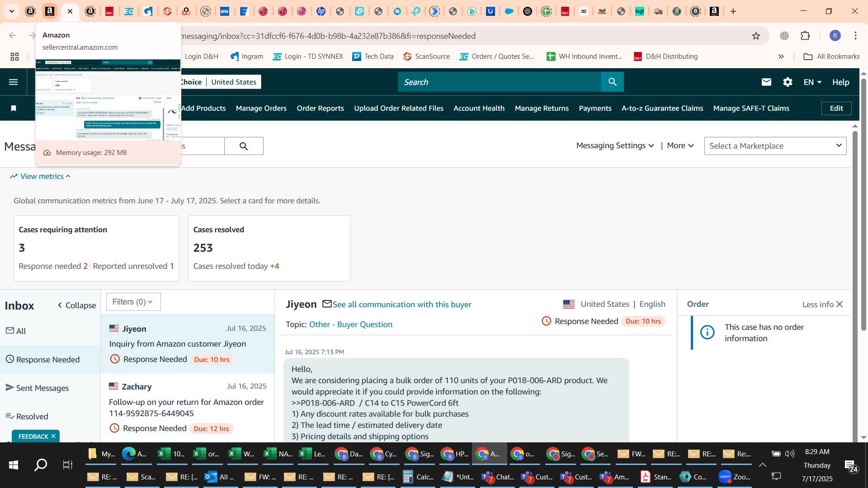Open the tab search dropdown arrow
The image size is (868, 488).
(12, 11)
